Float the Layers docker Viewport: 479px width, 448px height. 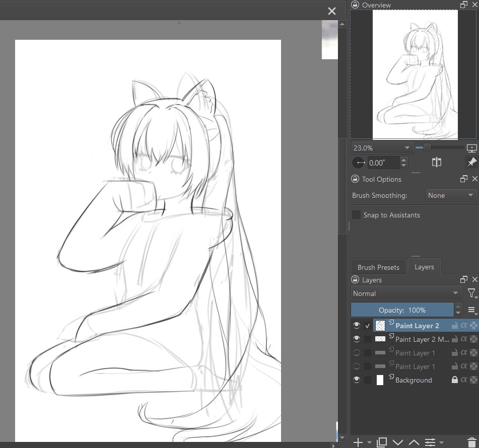[464, 279]
